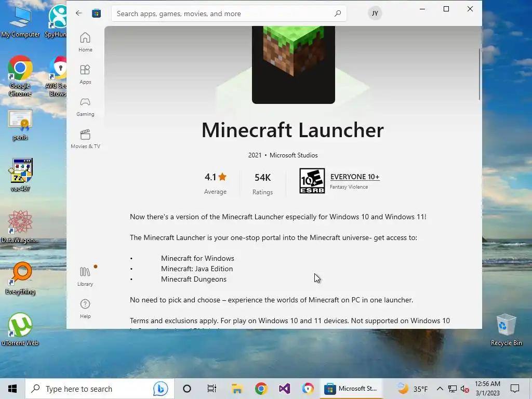Open Visual Studio from the taskbar
This screenshot has height=399, width=532.
pyautogui.click(x=284, y=389)
